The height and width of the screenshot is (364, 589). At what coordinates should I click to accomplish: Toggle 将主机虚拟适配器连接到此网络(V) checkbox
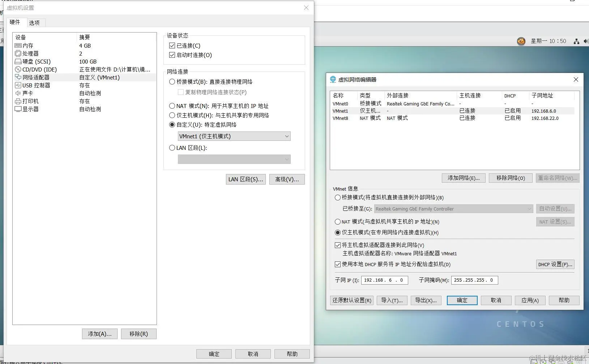pyautogui.click(x=338, y=245)
